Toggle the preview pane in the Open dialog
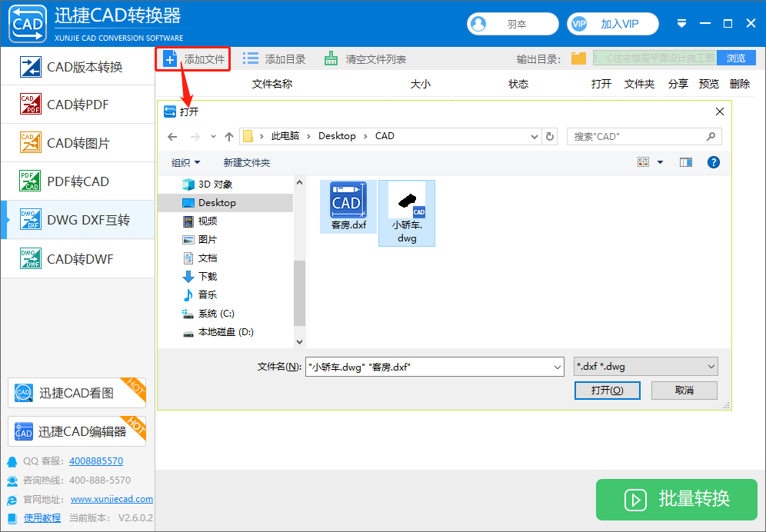Viewport: 766px width, 532px height. coord(685,162)
